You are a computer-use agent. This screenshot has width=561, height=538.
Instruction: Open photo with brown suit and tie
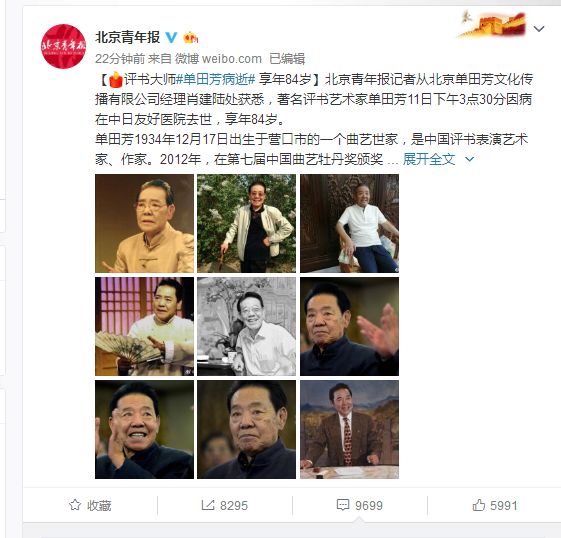pyautogui.click(x=350, y=429)
